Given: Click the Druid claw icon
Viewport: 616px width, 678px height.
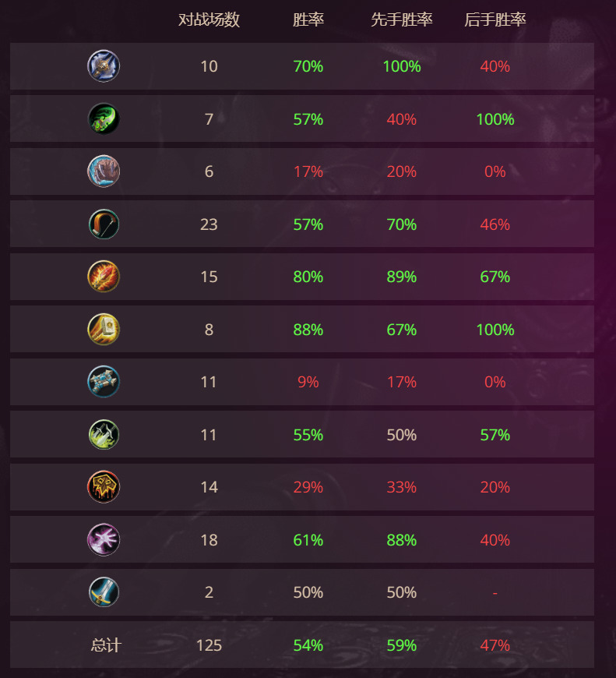Looking at the screenshot, I should coord(104,171).
